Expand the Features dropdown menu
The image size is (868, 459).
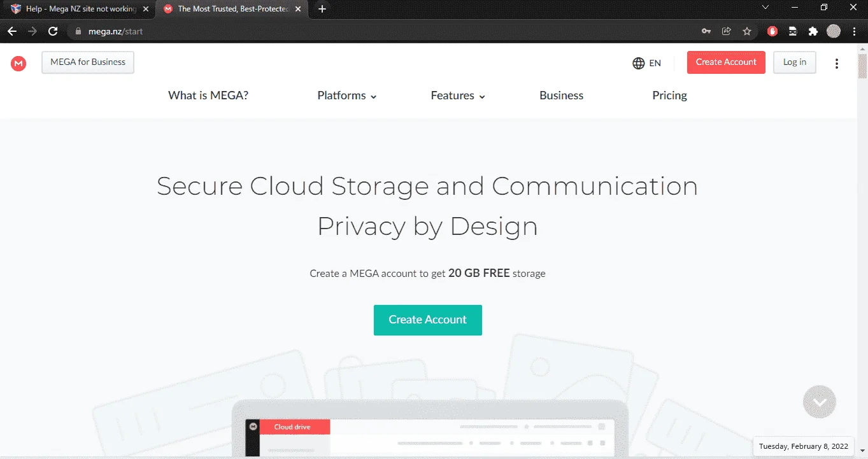click(458, 95)
